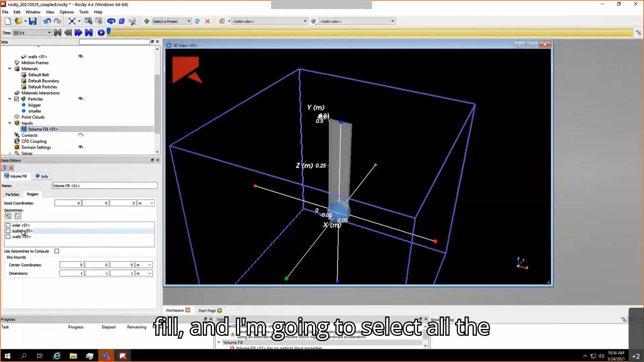Enable the outlet <01> geometry checkbox
The height and width of the screenshot is (362, 644).
(x=8, y=231)
